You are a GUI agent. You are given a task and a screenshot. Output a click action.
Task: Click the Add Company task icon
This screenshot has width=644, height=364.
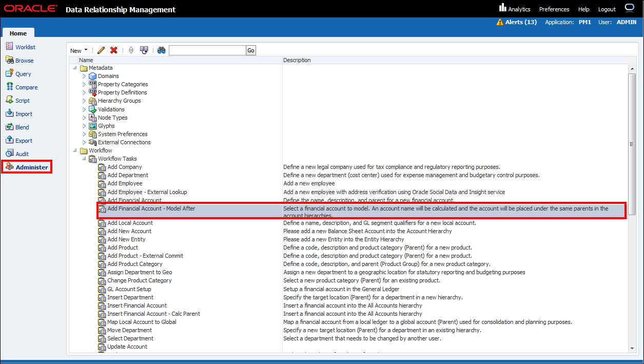[102, 167]
